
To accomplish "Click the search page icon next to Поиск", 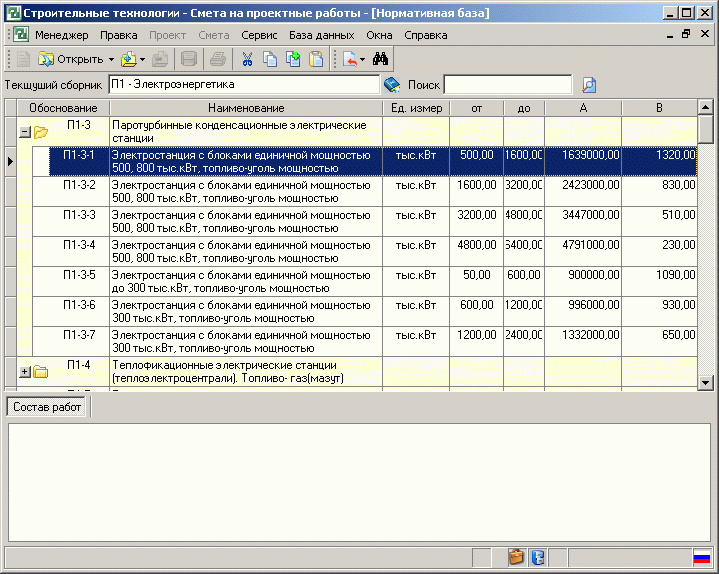I will 589,85.
